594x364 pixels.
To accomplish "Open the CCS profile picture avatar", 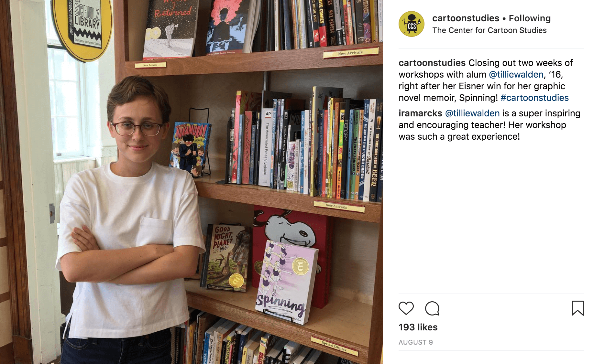I will pos(412,24).
